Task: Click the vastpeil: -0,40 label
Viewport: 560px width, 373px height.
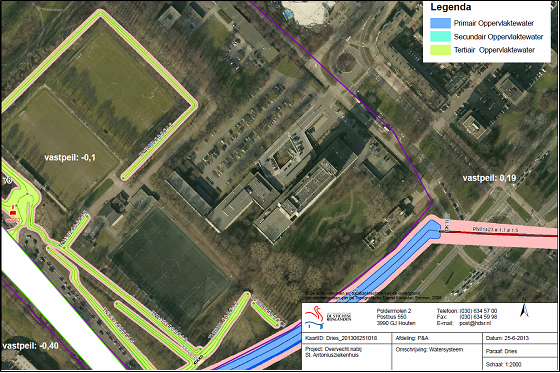Action: tap(30, 346)
